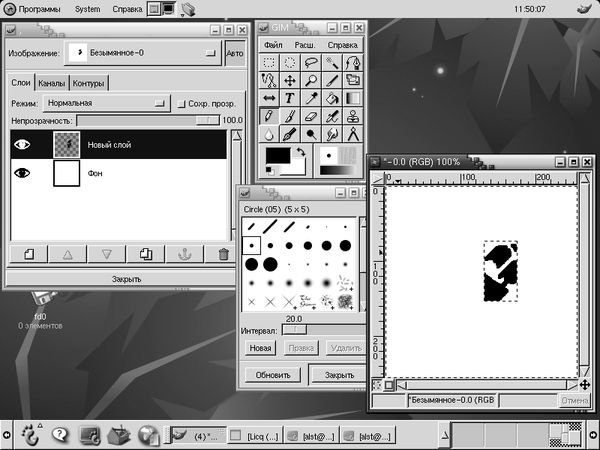Click the duplicate layer icon

(x=146, y=254)
